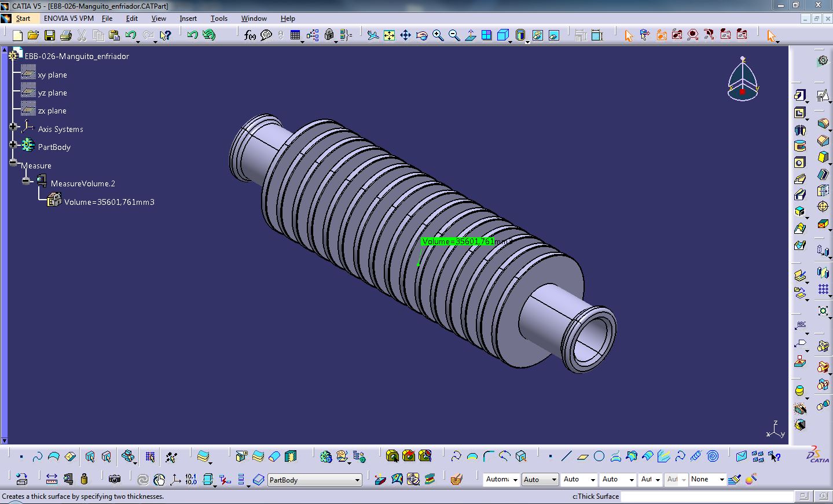Open the Design Table icon
This screenshot has height=504, width=833.
pos(295,35)
